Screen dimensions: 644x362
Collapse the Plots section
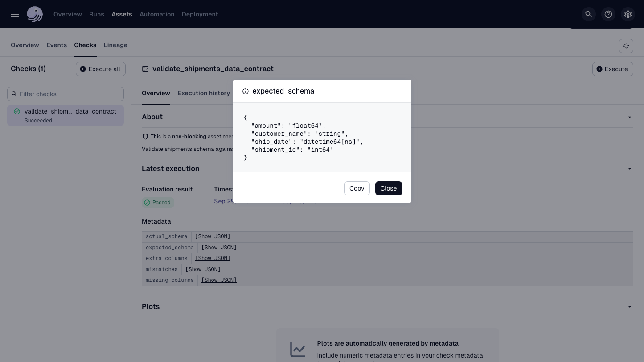(x=629, y=307)
